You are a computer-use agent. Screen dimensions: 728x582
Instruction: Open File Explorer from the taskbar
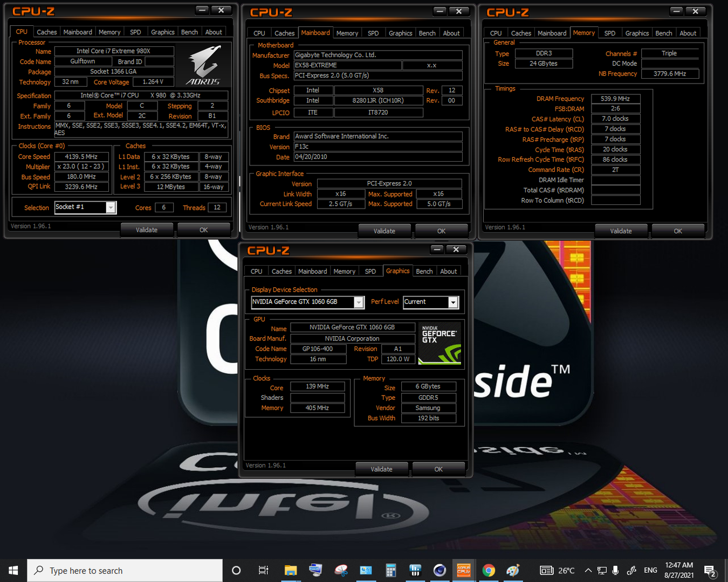[x=291, y=570]
